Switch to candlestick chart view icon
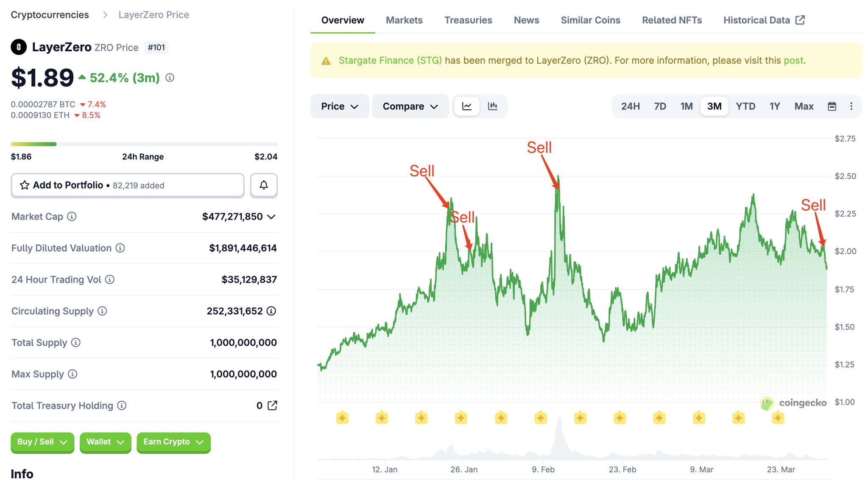 tap(492, 106)
